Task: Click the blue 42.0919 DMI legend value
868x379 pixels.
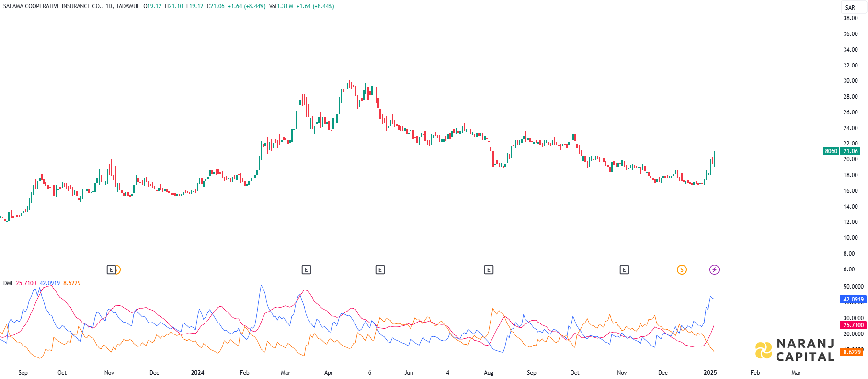Action: click(x=50, y=283)
